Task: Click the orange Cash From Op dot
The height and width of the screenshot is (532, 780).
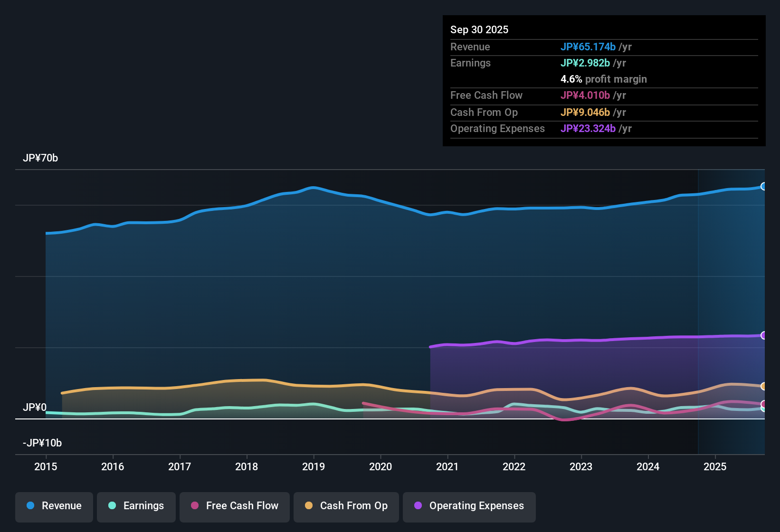Action: pos(309,505)
